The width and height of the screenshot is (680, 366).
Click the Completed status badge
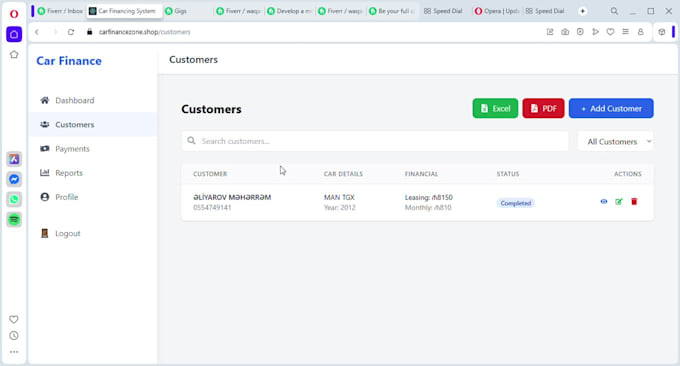click(x=516, y=203)
